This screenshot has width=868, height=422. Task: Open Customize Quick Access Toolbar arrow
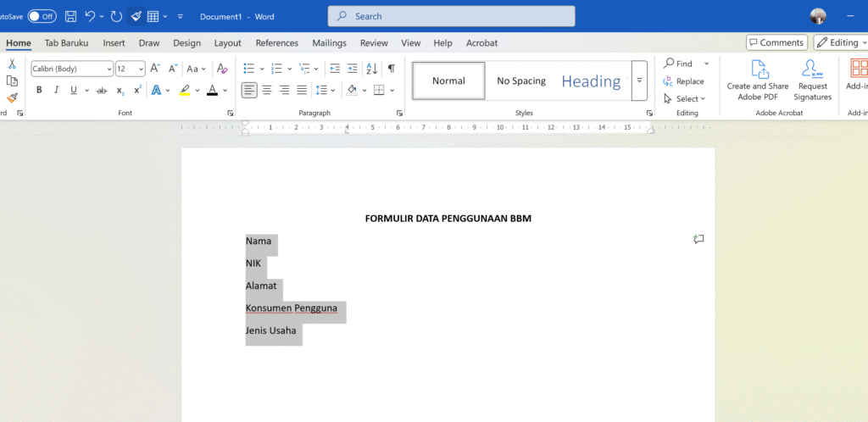(x=180, y=17)
